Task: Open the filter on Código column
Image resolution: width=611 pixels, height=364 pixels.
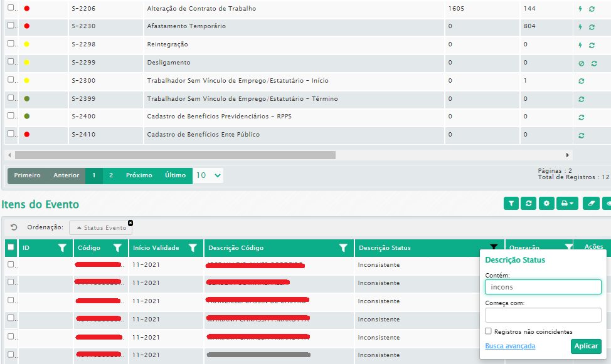Action: coord(117,248)
